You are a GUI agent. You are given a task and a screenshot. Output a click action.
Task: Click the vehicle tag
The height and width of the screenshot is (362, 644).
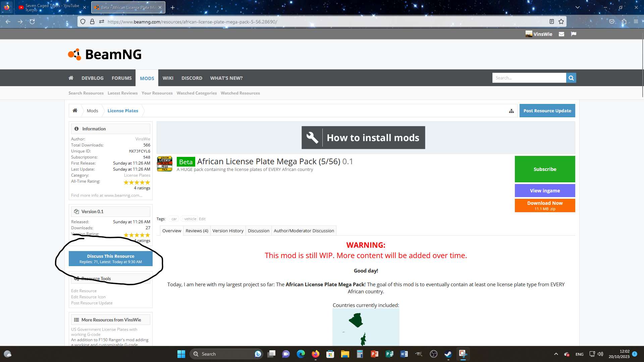(190, 219)
